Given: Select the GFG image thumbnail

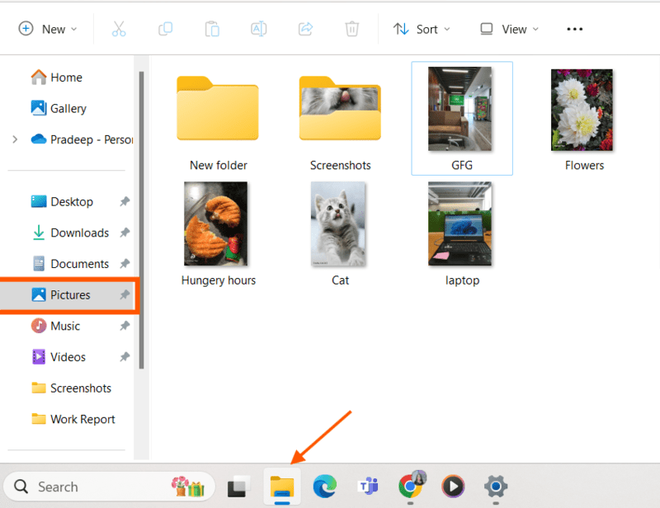Looking at the screenshot, I should [x=460, y=109].
